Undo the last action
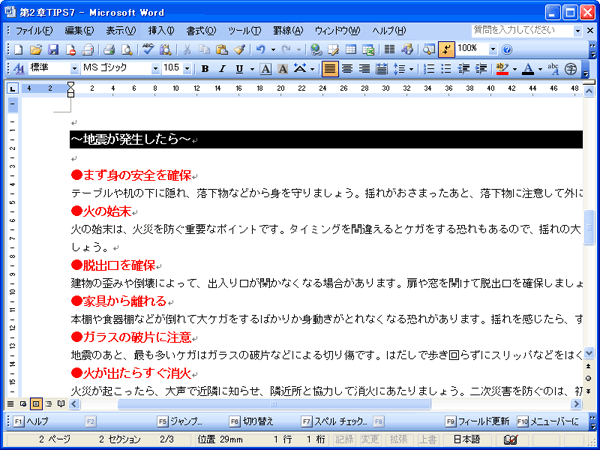Viewport: 600px width, 450px height. (x=261, y=49)
